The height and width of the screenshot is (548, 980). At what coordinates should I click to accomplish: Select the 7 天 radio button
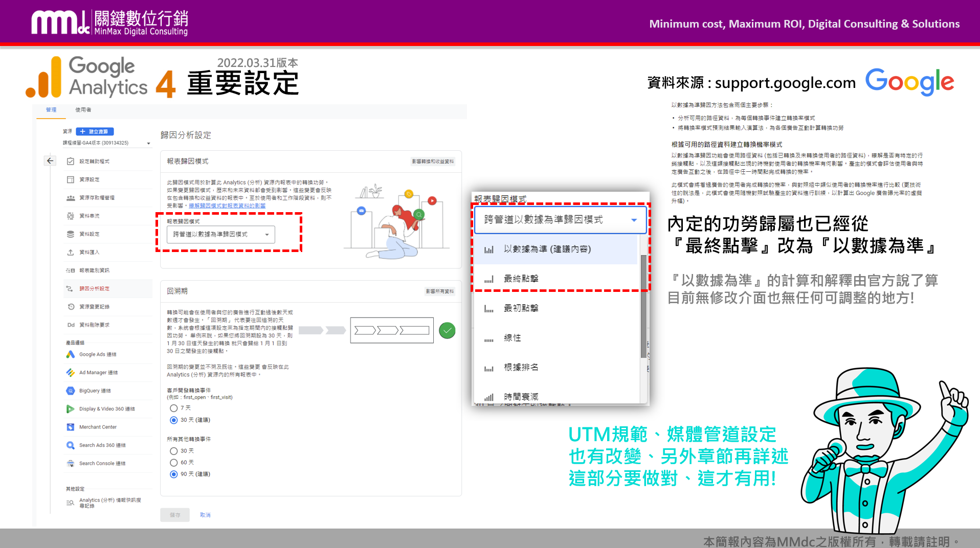click(174, 408)
